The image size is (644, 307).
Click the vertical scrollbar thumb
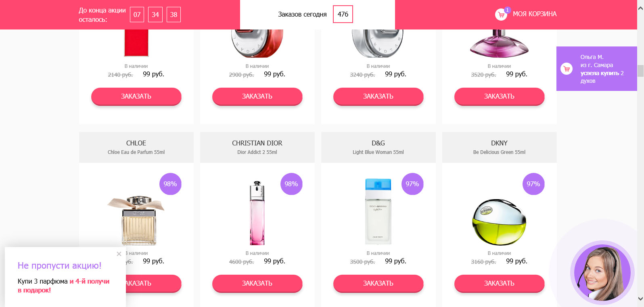tap(640, 71)
